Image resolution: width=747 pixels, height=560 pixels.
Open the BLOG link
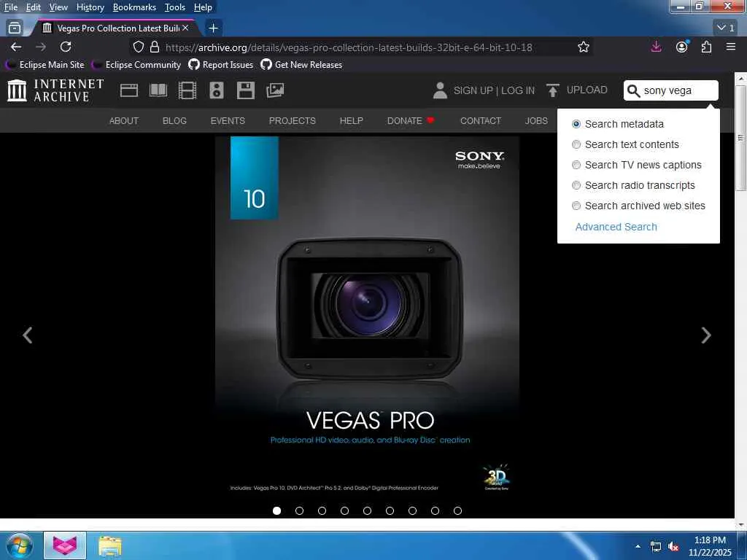coord(174,120)
